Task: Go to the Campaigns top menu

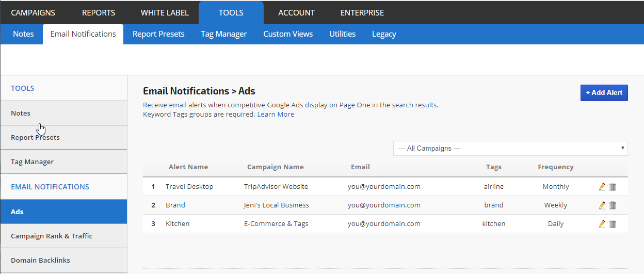Action: point(33,12)
